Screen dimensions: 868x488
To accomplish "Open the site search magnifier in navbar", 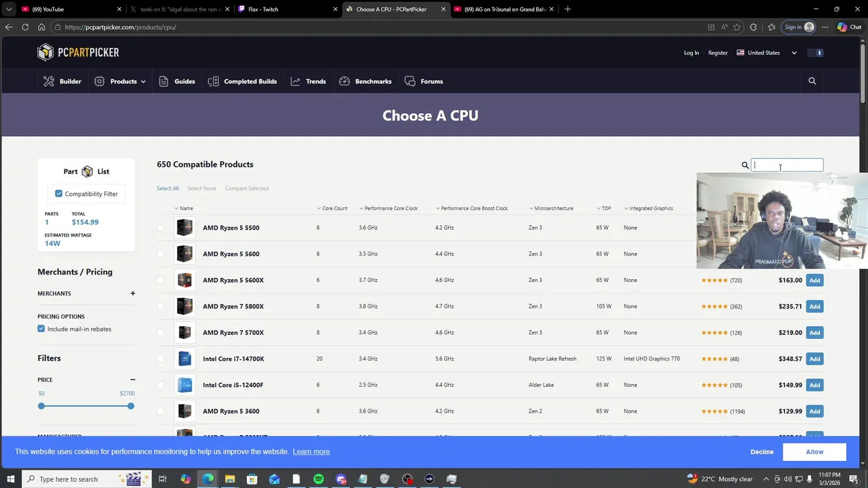I will pyautogui.click(x=812, y=81).
